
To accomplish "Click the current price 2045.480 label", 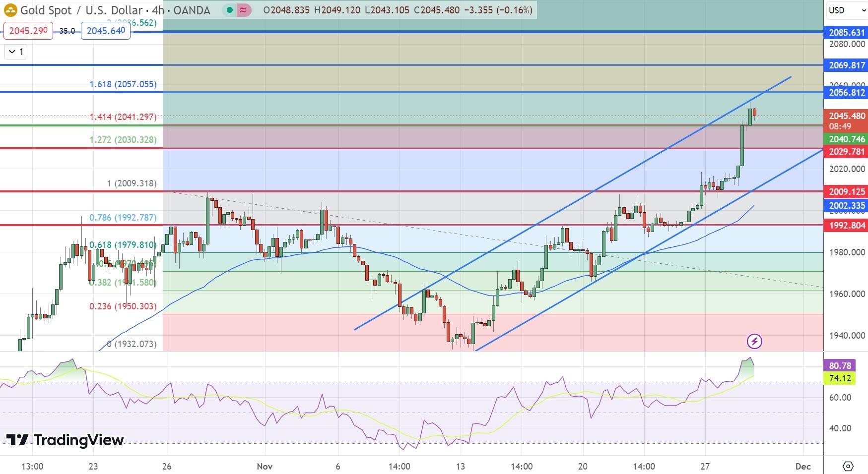I will click(846, 116).
